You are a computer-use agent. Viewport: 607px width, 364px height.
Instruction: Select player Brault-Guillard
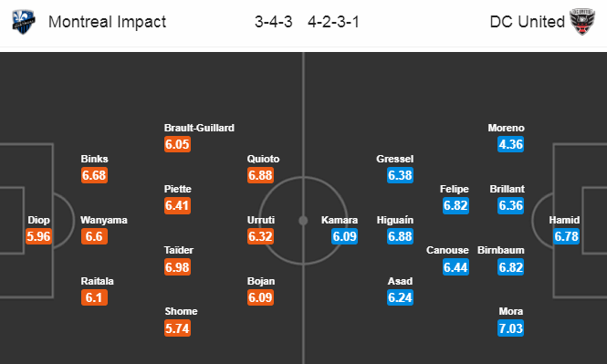199,128
